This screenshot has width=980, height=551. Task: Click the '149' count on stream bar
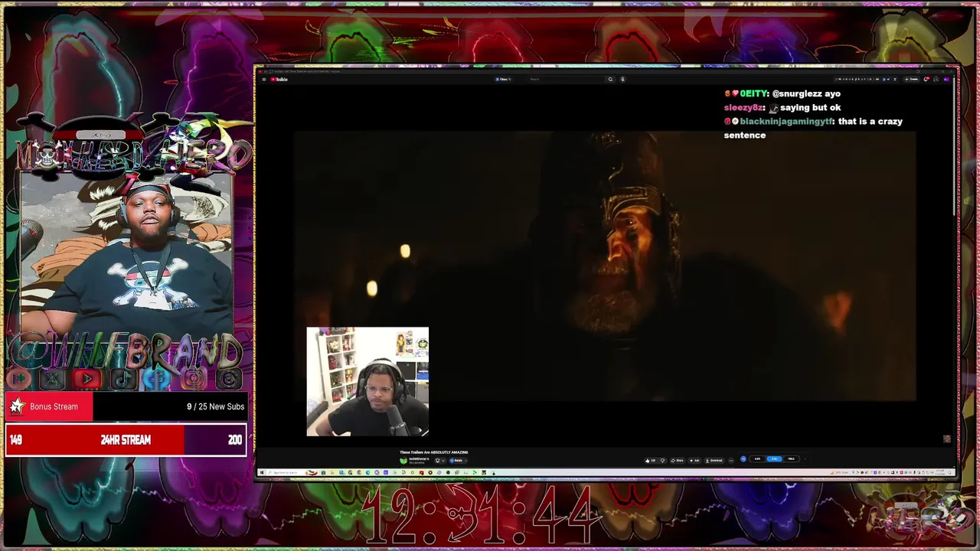(16, 440)
